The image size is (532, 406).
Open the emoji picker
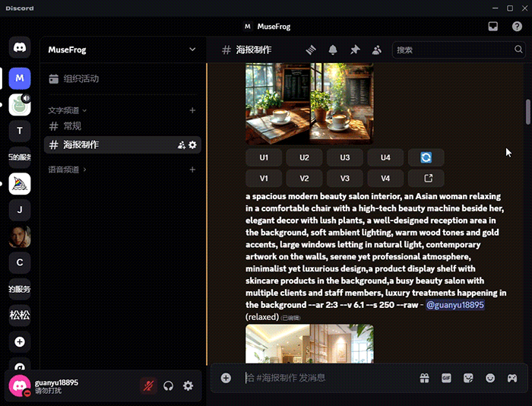click(490, 378)
